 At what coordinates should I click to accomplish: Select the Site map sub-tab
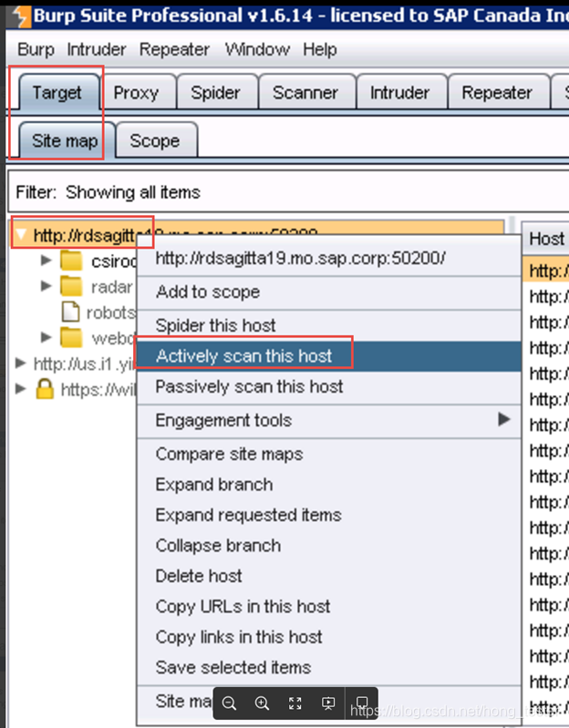click(x=65, y=140)
